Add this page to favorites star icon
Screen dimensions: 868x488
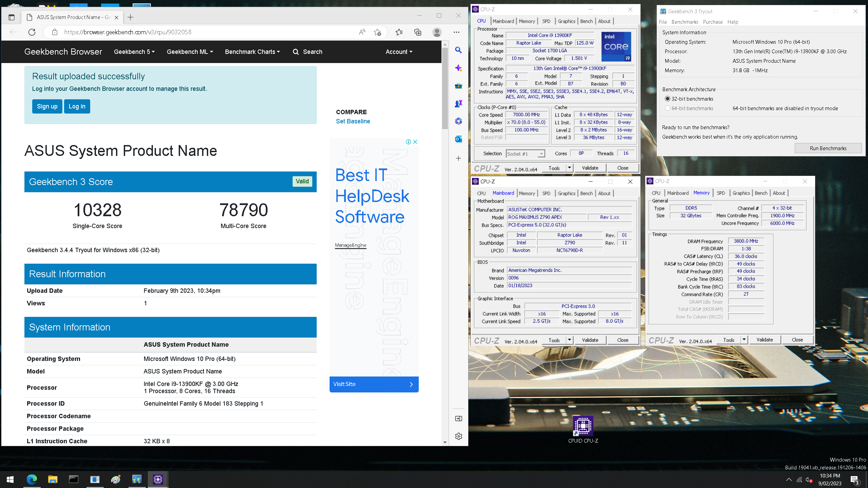(377, 32)
